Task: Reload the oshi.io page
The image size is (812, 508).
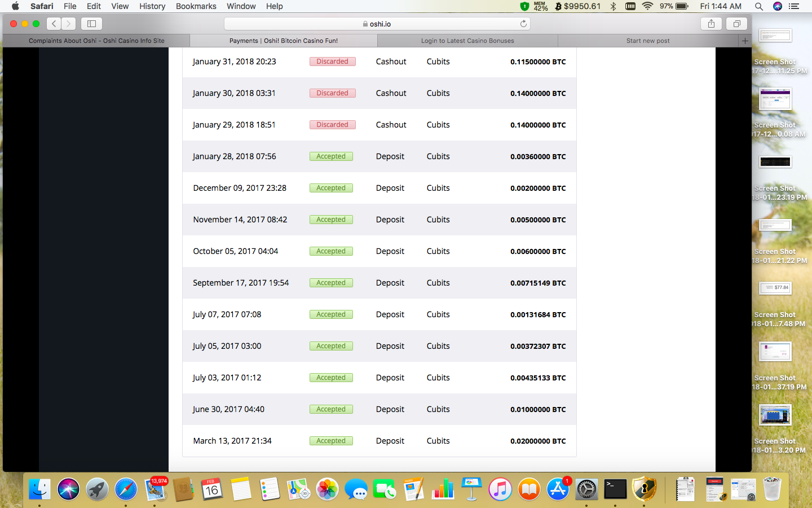Action: tap(523, 24)
